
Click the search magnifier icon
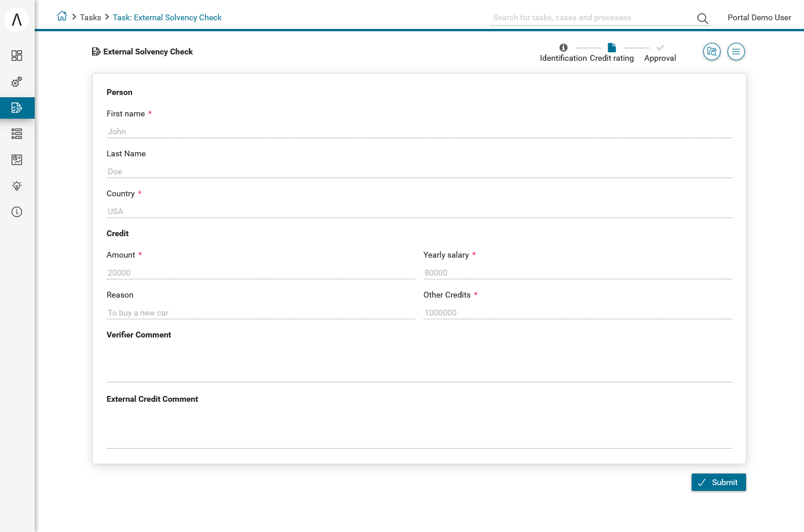tap(703, 19)
